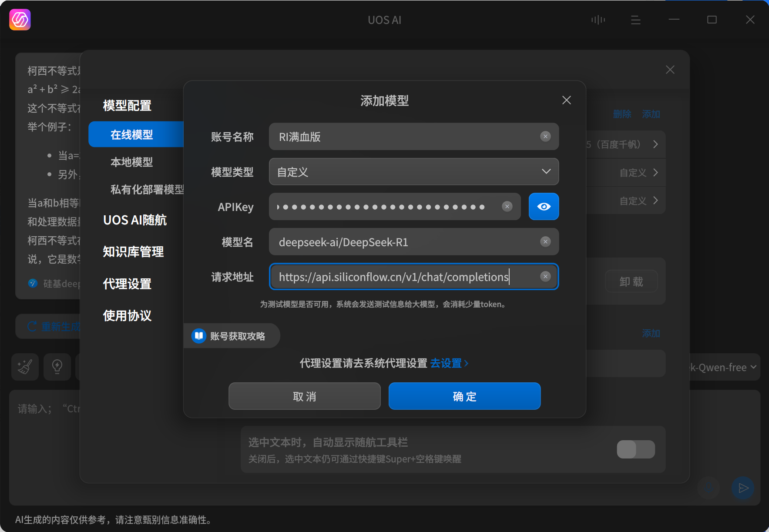
Task: Toggle APIKey visibility with the eye icon
Action: 544,207
